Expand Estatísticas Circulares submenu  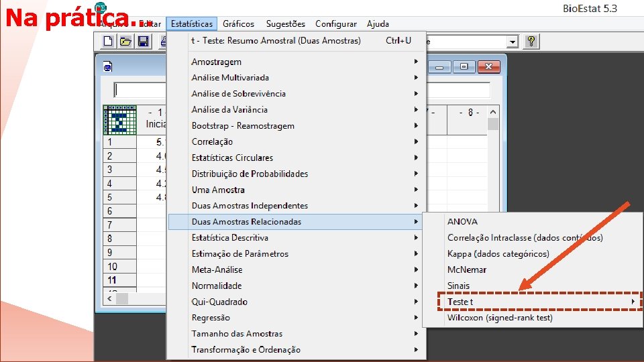pyautogui.click(x=297, y=158)
